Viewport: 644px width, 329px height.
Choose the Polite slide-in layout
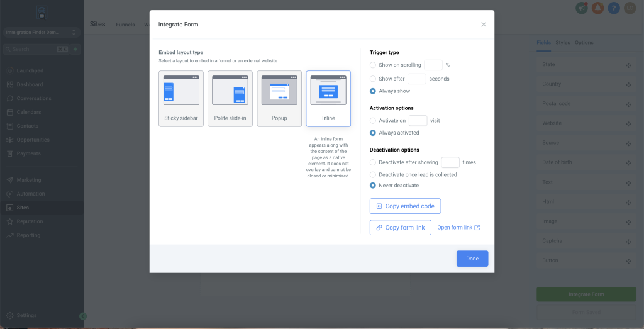(x=230, y=98)
